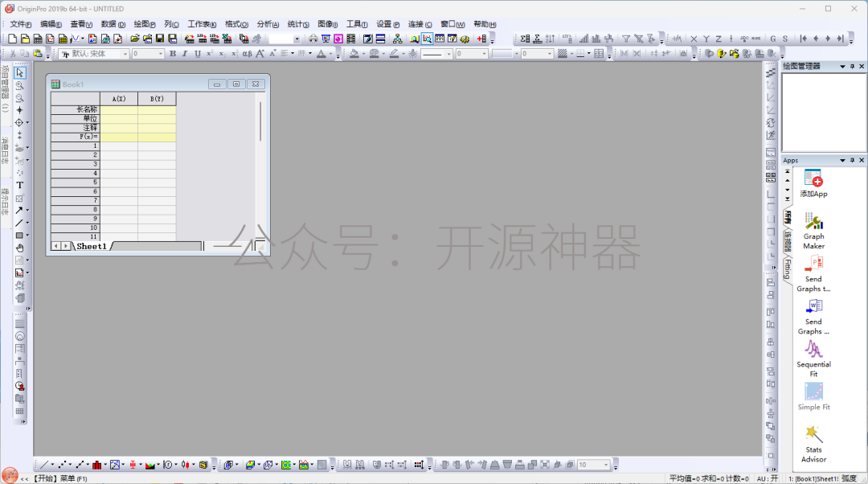Pin the Apps panel
The width and height of the screenshot is (868, 484).
pyautogui.click(x=852, y=161)
